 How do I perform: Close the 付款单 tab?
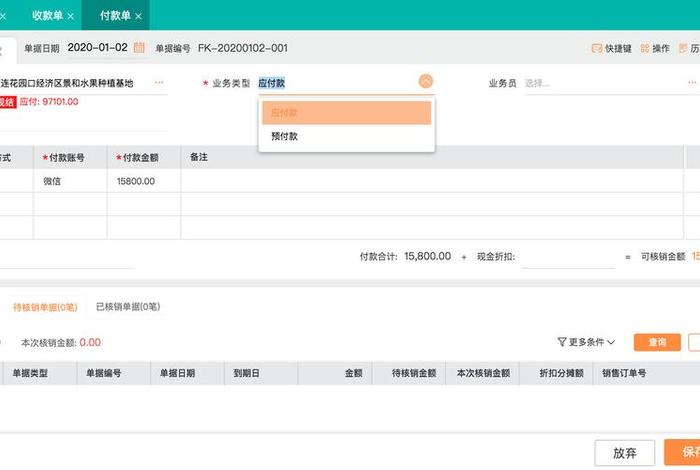(x=138, y=16)
